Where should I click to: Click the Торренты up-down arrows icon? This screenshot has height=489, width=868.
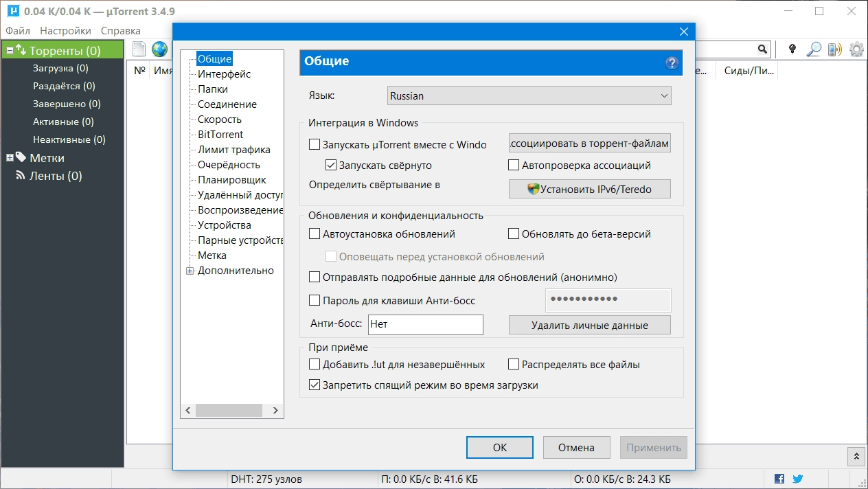pos(21,50)
